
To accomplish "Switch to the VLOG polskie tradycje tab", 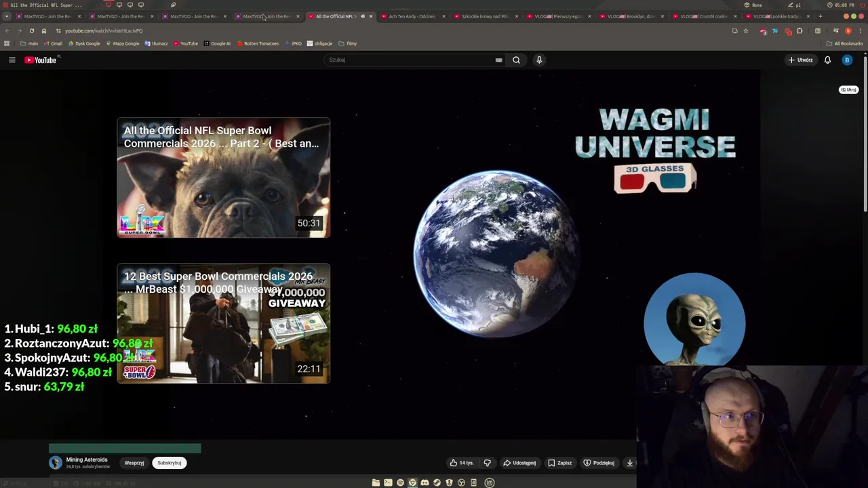I will [x=776, y=16].
